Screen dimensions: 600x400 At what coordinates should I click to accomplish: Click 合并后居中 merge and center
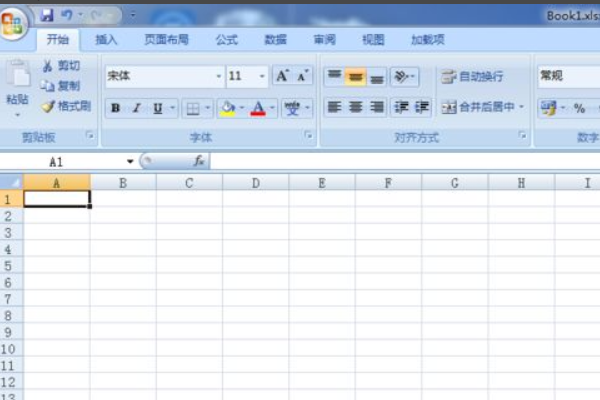pyautogui.click(x=477, y=107)
